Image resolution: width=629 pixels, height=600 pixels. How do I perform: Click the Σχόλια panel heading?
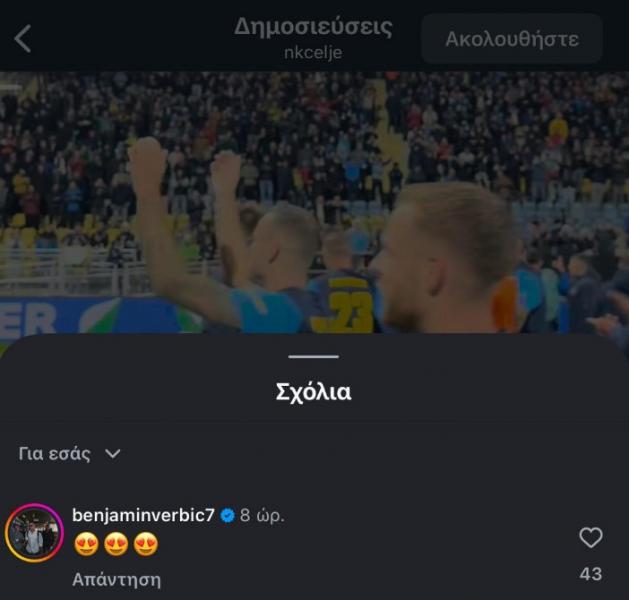313,392
